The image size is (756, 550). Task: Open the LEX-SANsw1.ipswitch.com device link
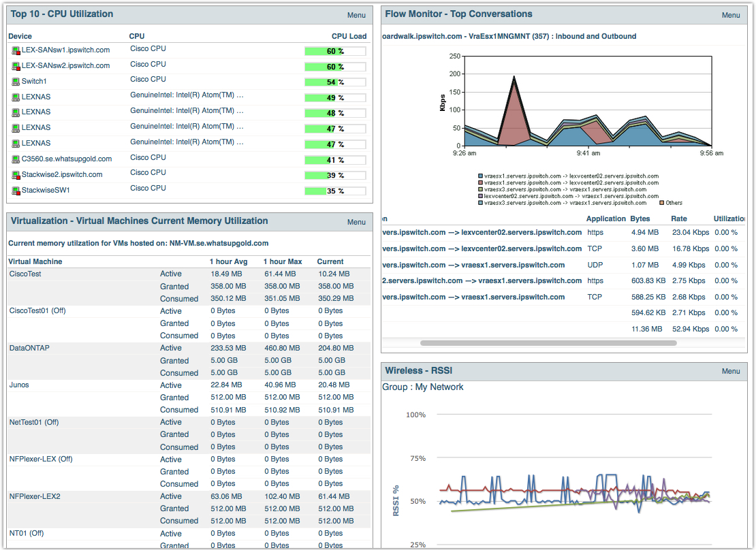(65, 50)
